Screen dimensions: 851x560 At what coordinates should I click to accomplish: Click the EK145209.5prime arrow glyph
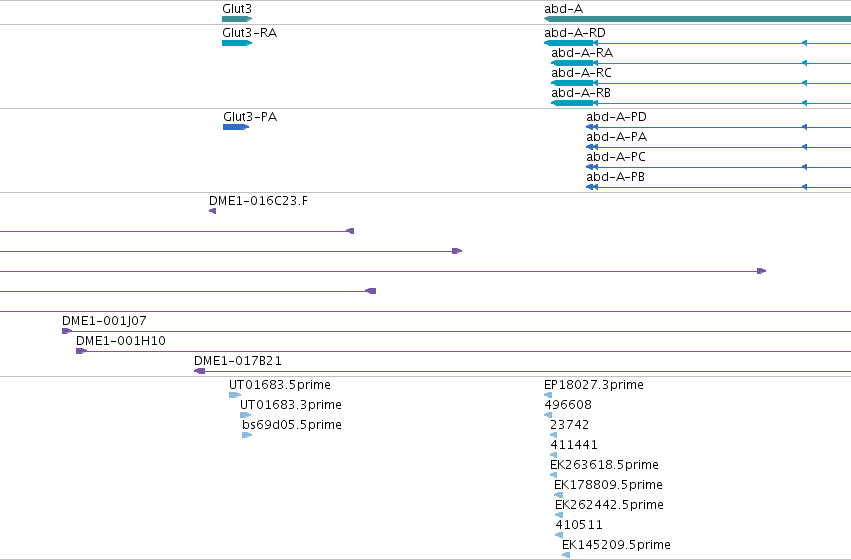click(566, 555)
